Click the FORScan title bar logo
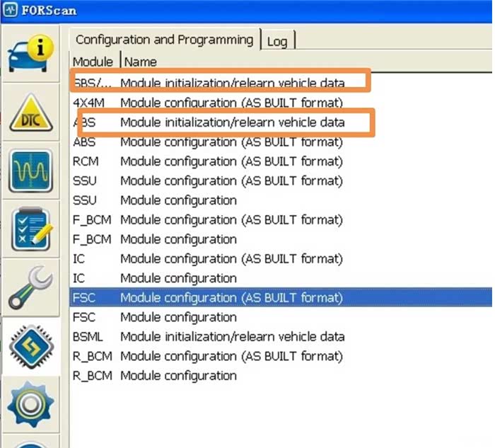 10,10
